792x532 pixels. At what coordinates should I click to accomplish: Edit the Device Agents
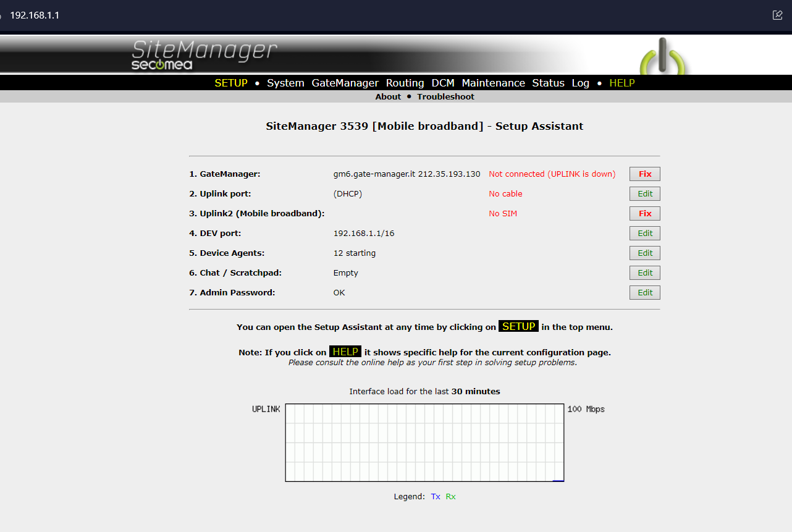click(x=645, y=253)
